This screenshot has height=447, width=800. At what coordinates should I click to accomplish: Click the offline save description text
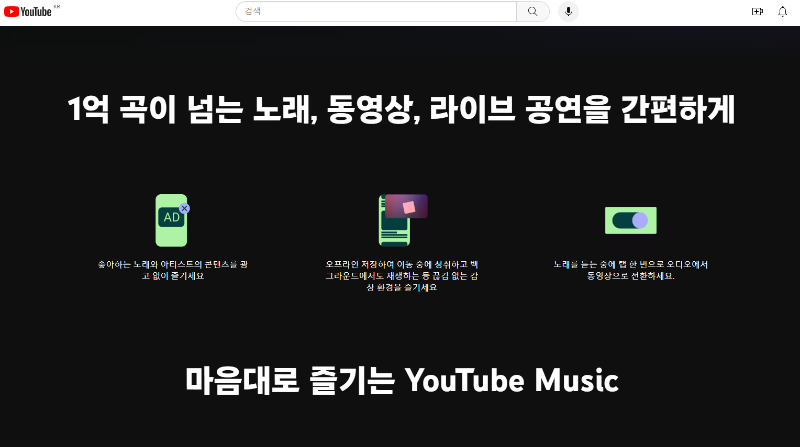pos(402,276)
